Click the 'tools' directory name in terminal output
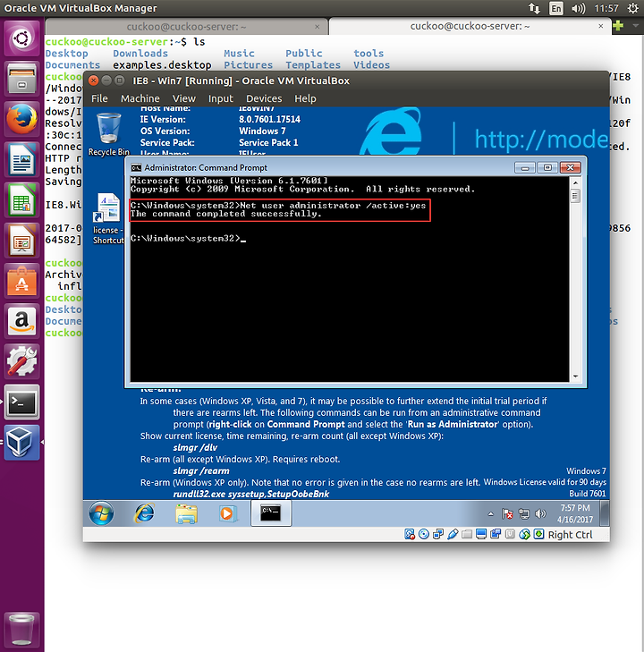This screenshot has height=652, width=644. click(x=369, y=54)
